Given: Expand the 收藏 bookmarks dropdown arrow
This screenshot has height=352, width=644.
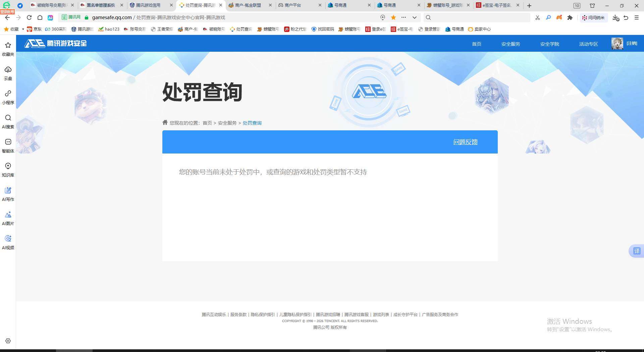Looking at the screenshot, I should pos(23,29).
